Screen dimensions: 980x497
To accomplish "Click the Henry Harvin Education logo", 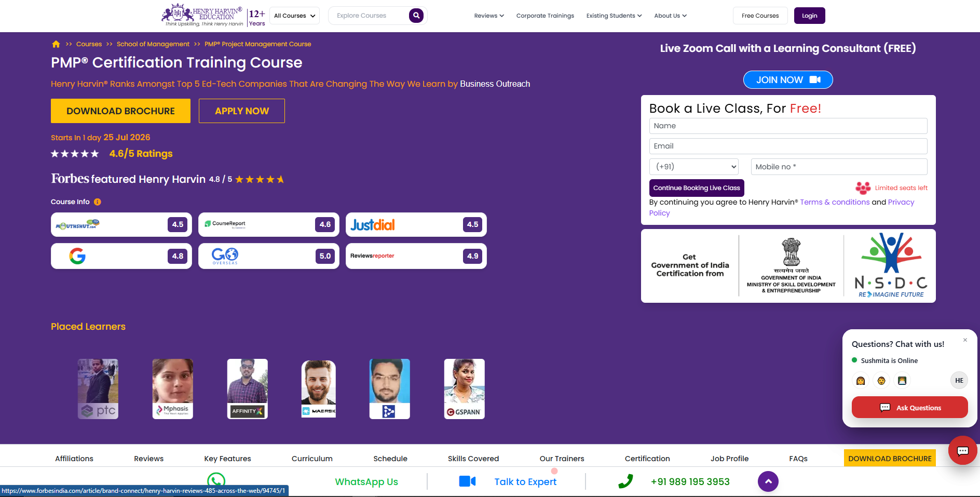I will tap(202, 16).
